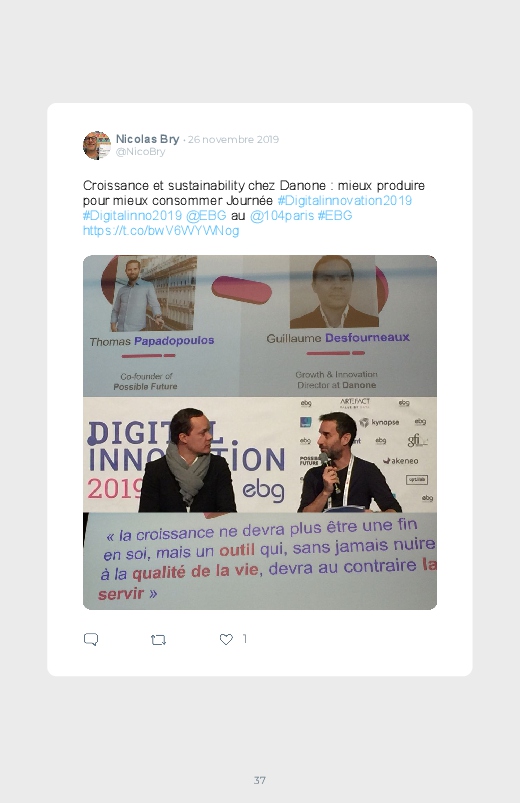Click the like count number 1
This screenshot has height=803, width=520.
point(244,639)
